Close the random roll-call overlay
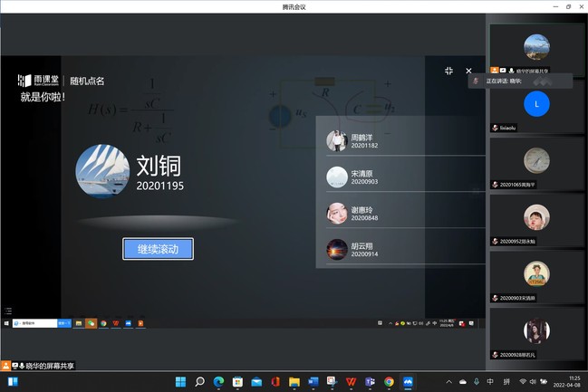 [x=468, y=71]
